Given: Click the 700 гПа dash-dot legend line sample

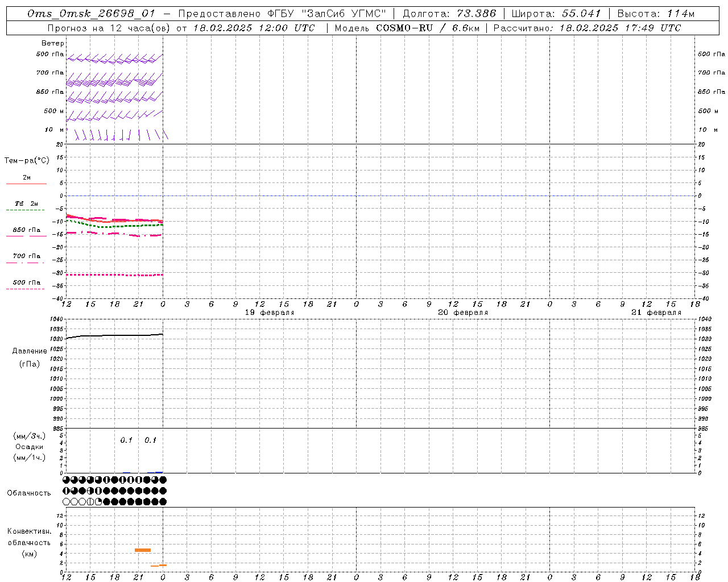Looking at the screenshot, I should pyautogui.click(x=25, y=263).
